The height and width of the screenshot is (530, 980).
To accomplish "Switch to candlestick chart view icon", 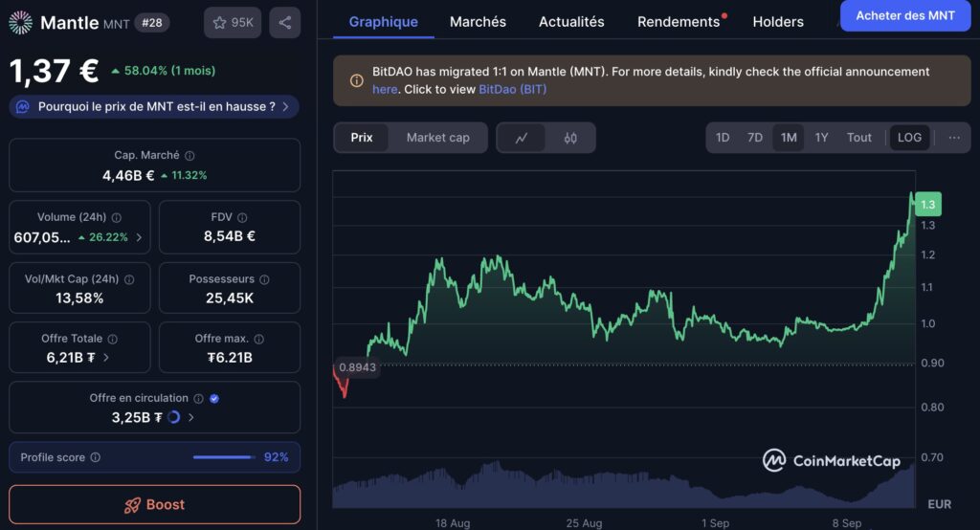I will coord(570,138).
